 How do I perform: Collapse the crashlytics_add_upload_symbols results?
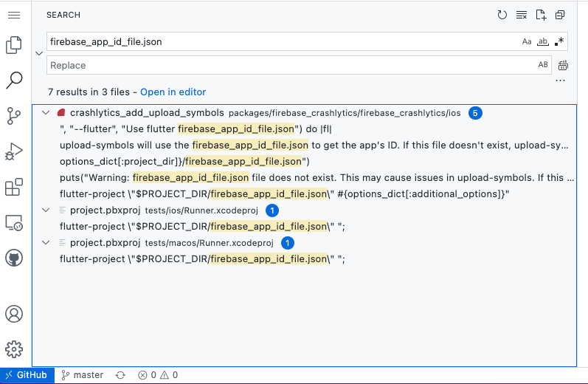pos(46,112)
